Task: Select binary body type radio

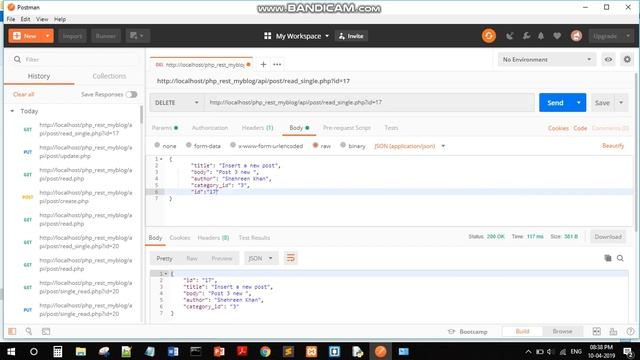Action: pyautogui.click(x=343, y=145)
